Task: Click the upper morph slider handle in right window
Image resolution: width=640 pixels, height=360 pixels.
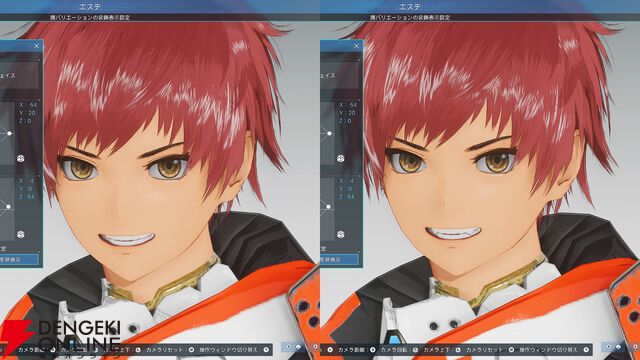Action: [x=329, y=133]
